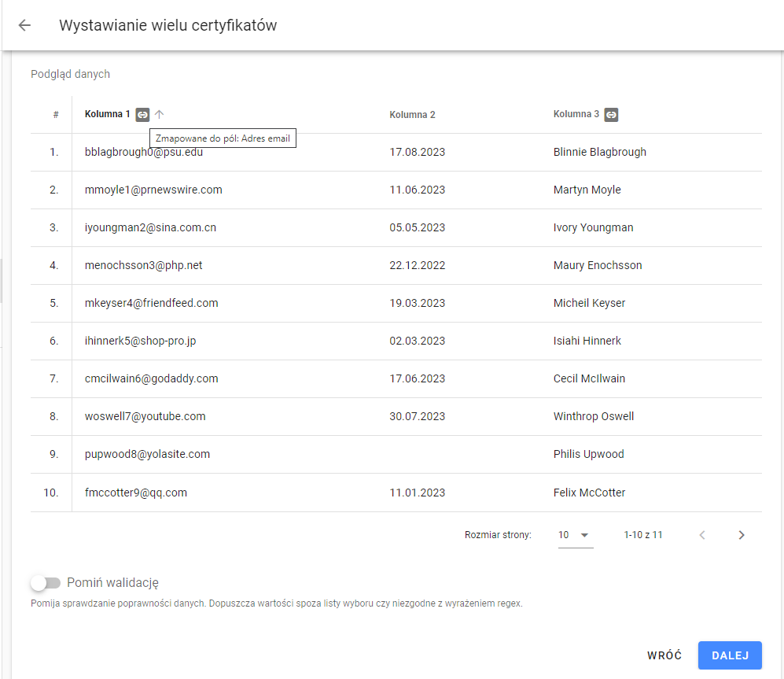
Task: Select email mkeyser4@friendfeed.com
Action: [x=152, y=303]
